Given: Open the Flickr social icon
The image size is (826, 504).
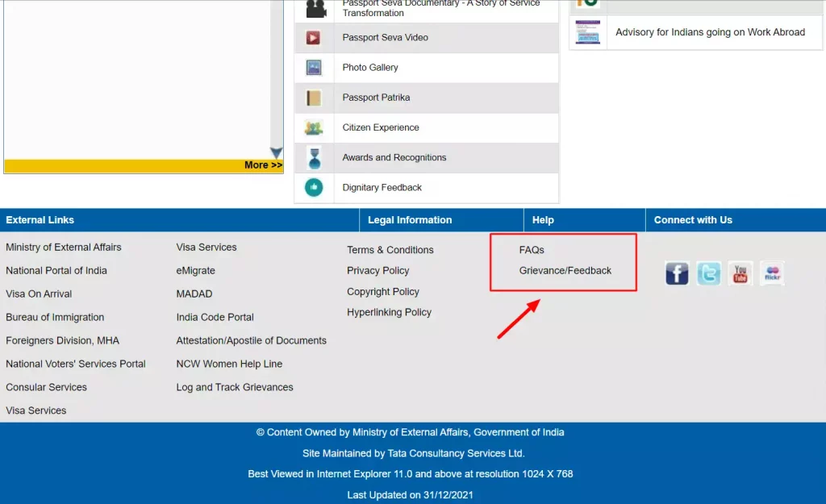Looking at the screenshot, I should [772, 273].
